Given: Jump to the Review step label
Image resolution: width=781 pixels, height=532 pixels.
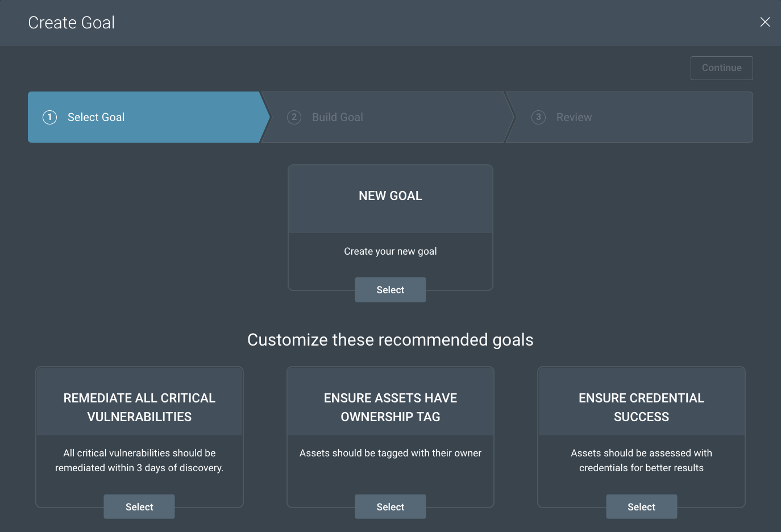Looking at the screenshot, I should (574, 118).
